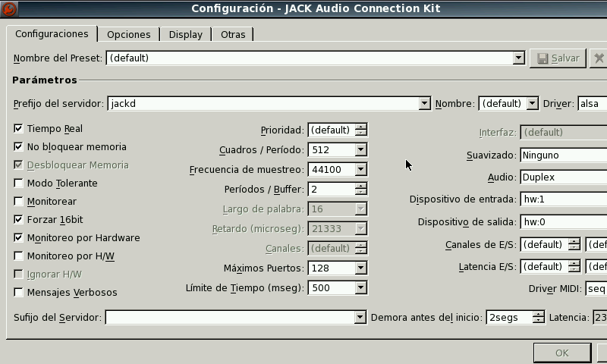Click the Períodos / Buffer stepper arrows
This screenshot has height=364, width=607.
point(361,189)
